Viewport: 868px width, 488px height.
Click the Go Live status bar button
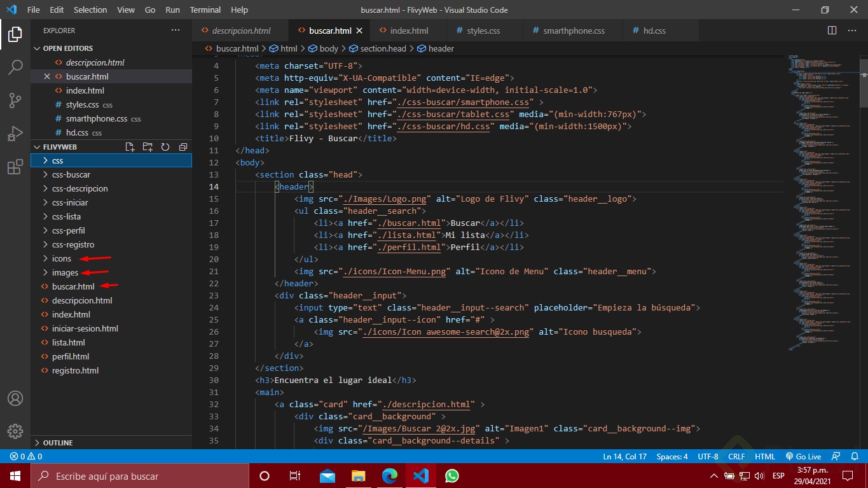pos(803,456)
